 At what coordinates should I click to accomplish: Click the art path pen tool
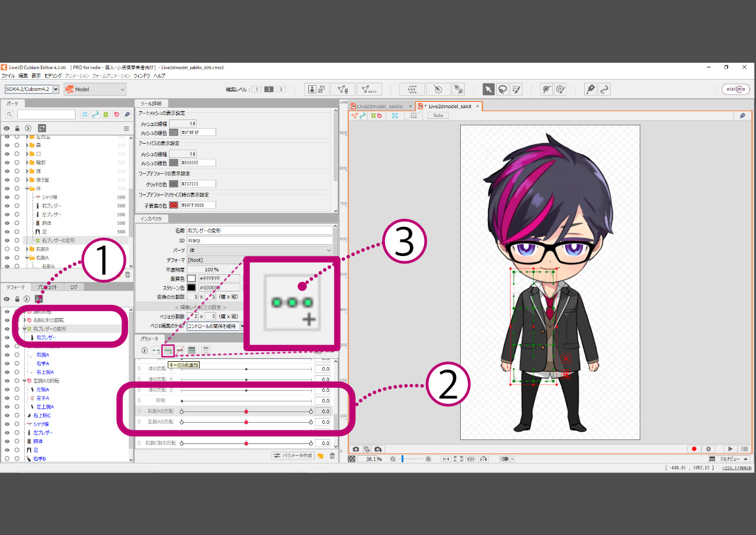[590, 89]
